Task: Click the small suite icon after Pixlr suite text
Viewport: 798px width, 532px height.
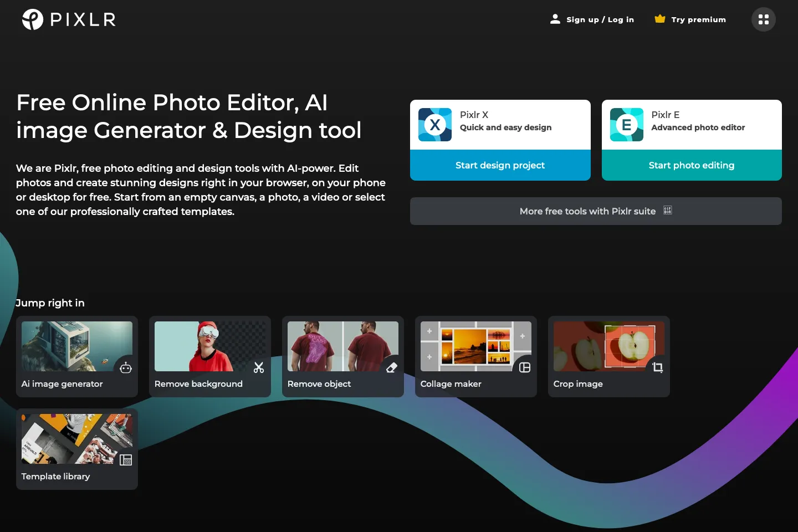Action: tap(668, 211)
